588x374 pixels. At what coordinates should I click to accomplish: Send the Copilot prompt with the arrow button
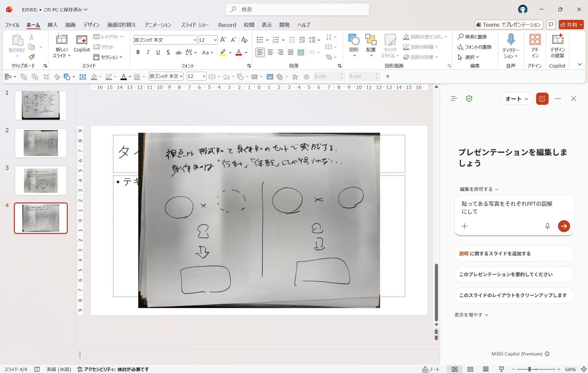(x=564, y=226)
